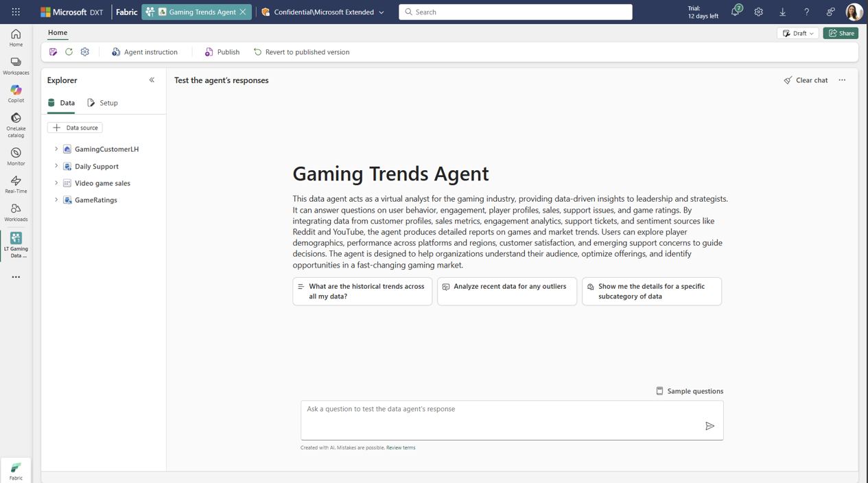Image resolution: width=868 pixels, height=483 pixels.
Task: Click Revert to published version
Action: pyautogui.click(x=302, y=52)
